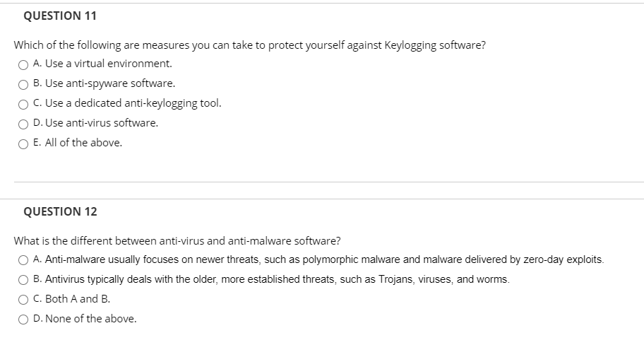
Task: Select radio button for 'Use a virtual environment'
Action: [23, 65]
